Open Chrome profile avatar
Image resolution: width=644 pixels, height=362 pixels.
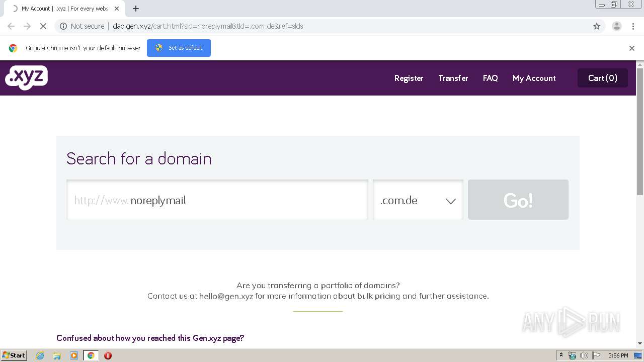[x=616, y=26]
